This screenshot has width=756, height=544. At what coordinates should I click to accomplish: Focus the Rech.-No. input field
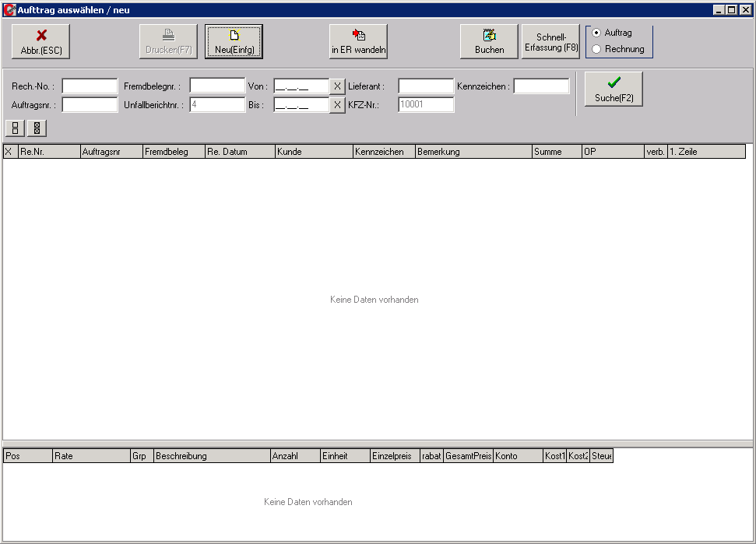pos(90,86)
